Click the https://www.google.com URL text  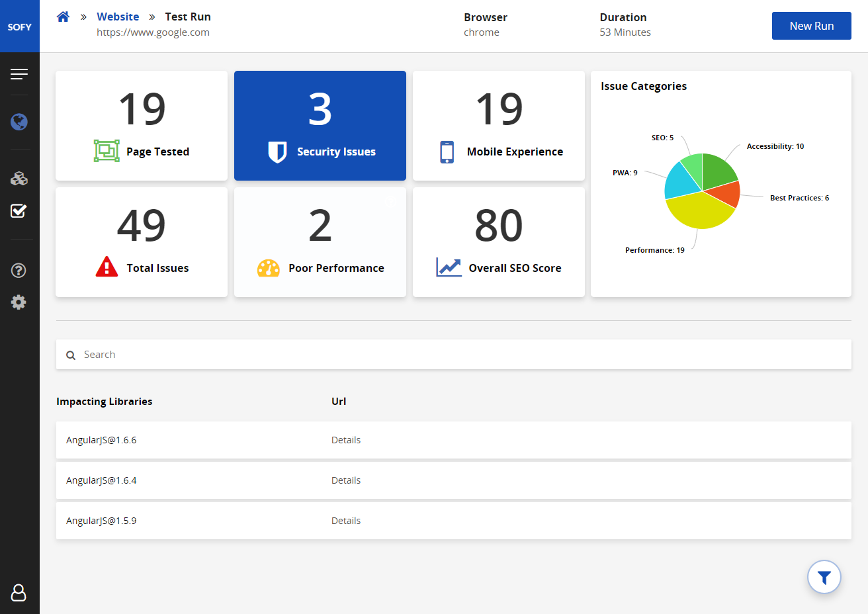(153, 32)
